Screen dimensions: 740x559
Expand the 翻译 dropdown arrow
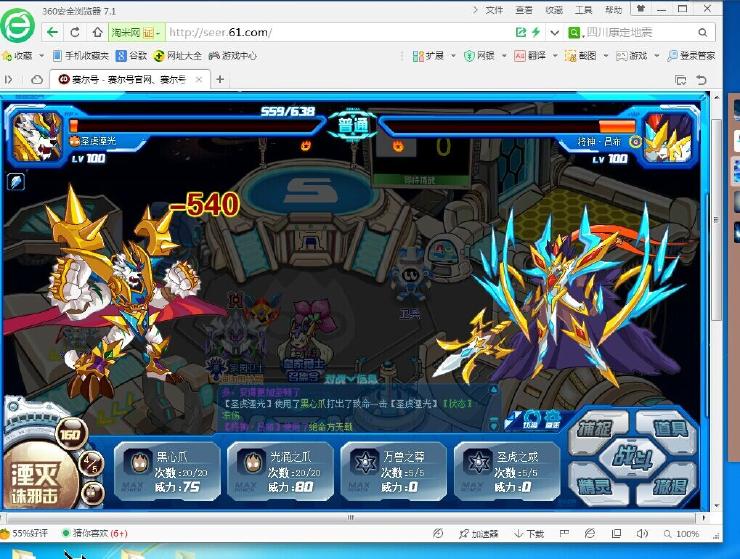[x=555, y=56]
